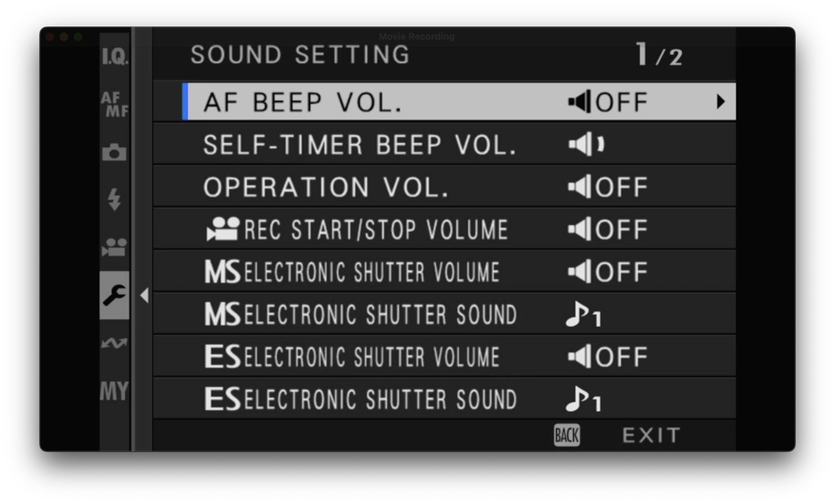Open the I.Q. image quality menu tab
This screenshot has height=504, width=835.
pos(114,56)
